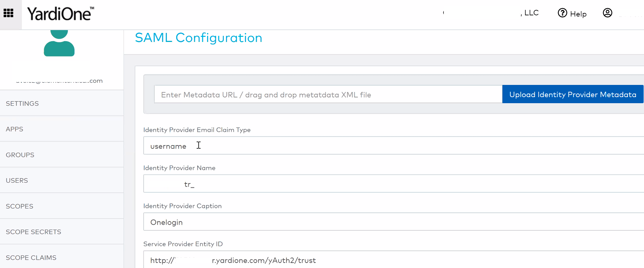Image resolution: width=644 pixels, height=268 pixels.
Task: Click Upload Identity Provider Metadata button
Action: [x=572, y=94]
